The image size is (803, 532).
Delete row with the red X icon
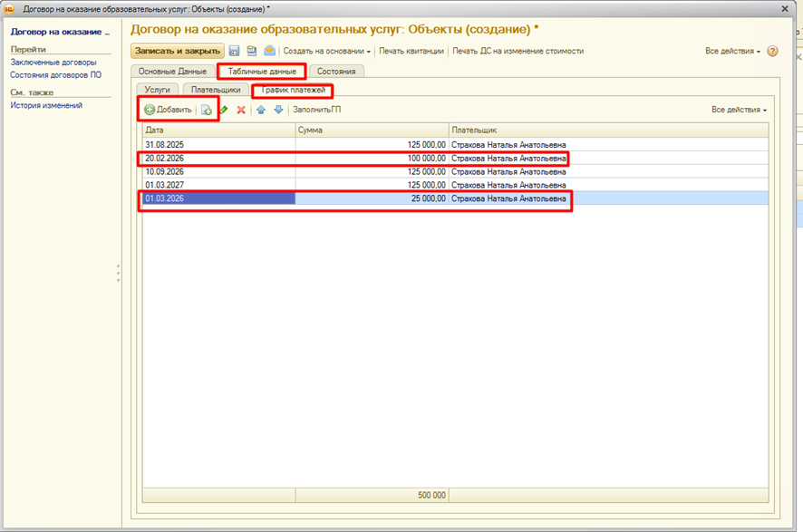(x=241, y=110)
